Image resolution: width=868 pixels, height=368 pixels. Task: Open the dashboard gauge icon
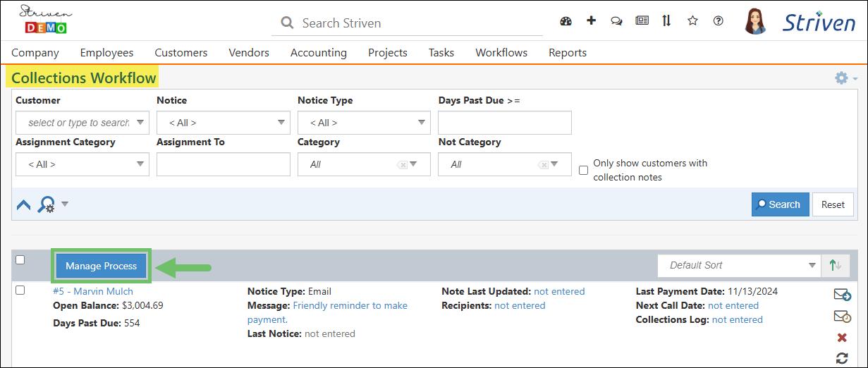[566, 20]
